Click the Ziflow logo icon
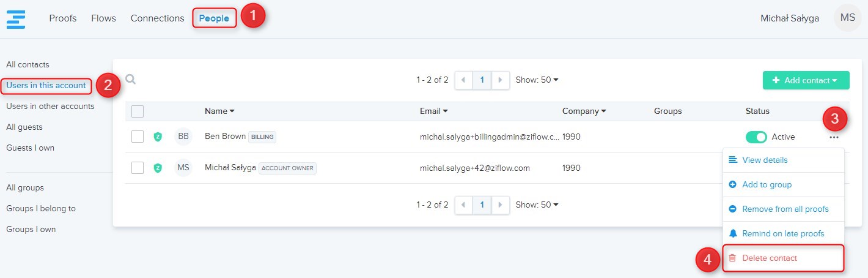Image resolution: width=868 pixels, height=278 pixels. click(x=16, y=18)
